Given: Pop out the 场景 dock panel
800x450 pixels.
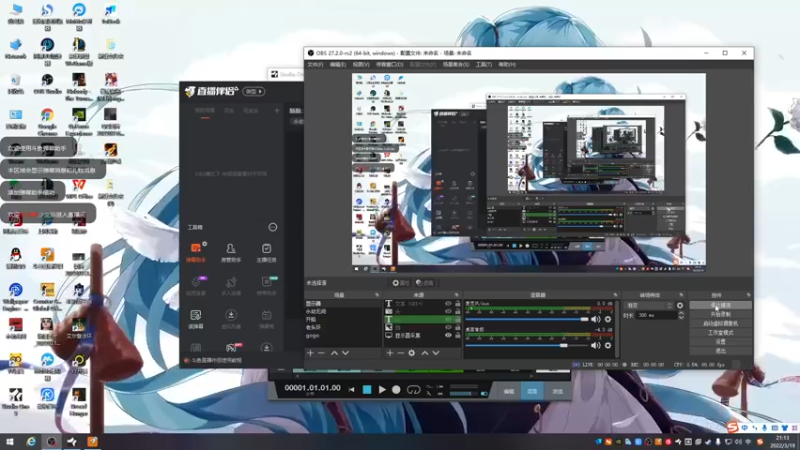Looking at the screenshot, I should [377, 295].
